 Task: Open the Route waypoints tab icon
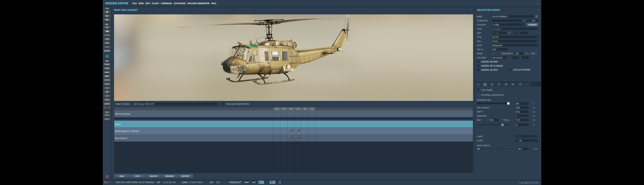click(x=478, y=84)
